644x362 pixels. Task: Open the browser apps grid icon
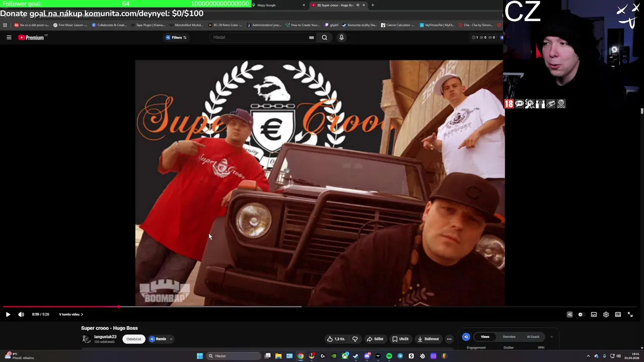tap(5, 25)
